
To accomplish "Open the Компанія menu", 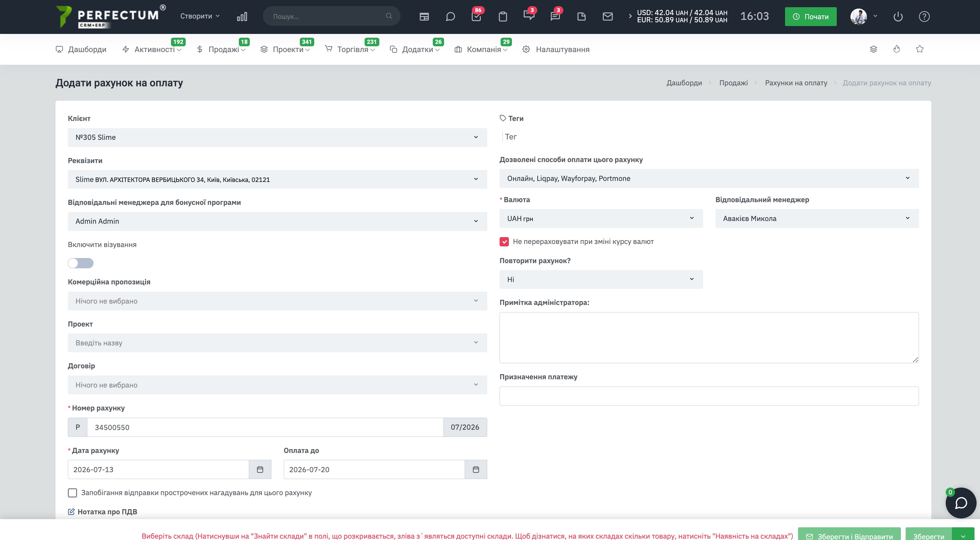I will pos(481,49).
